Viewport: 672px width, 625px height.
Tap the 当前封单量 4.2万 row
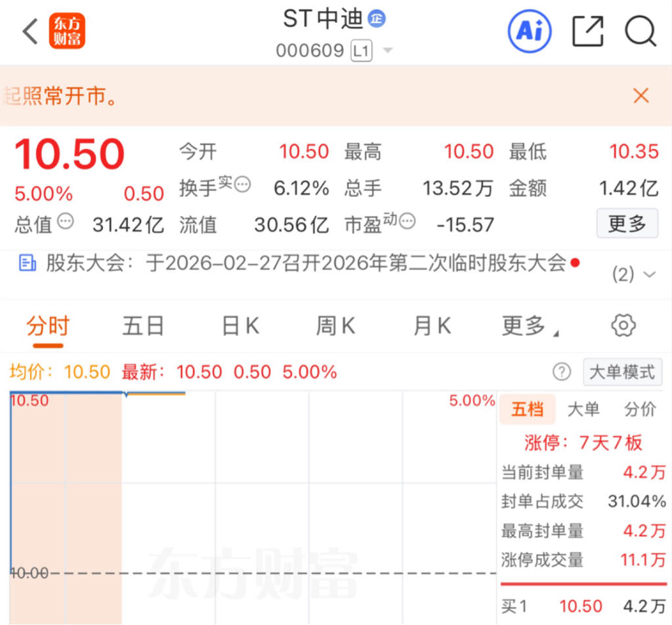pyautogui.click(x=583, y=473)
